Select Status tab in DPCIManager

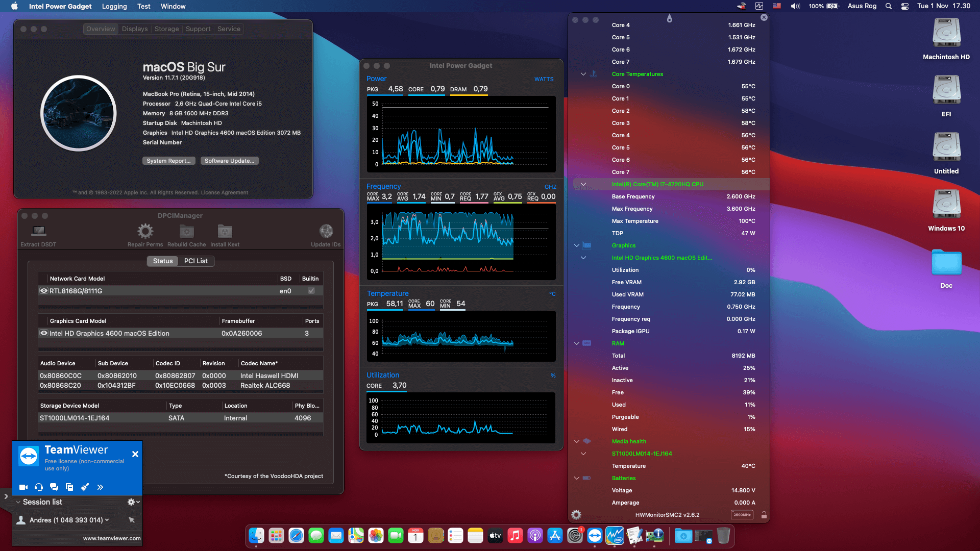pyautogui.click(x=163, y=261)
